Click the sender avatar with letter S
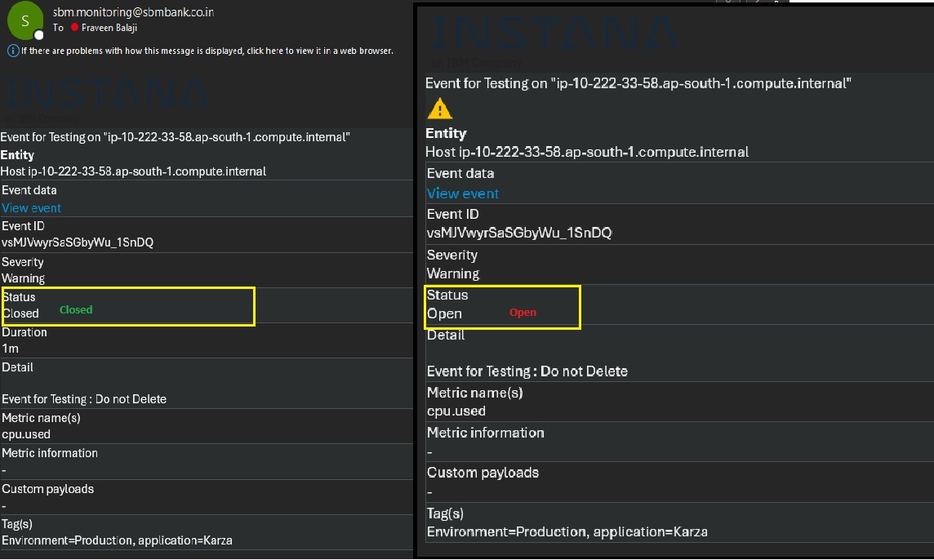 coord(24,21)
